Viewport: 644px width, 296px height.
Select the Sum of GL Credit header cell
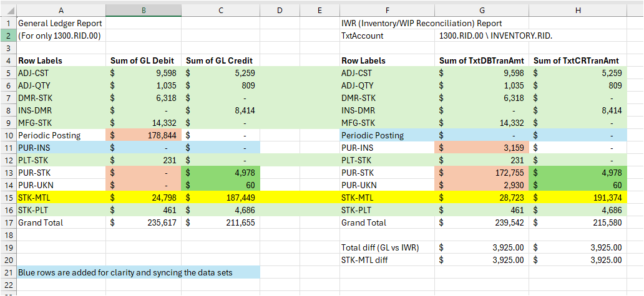tap(219, 60)
